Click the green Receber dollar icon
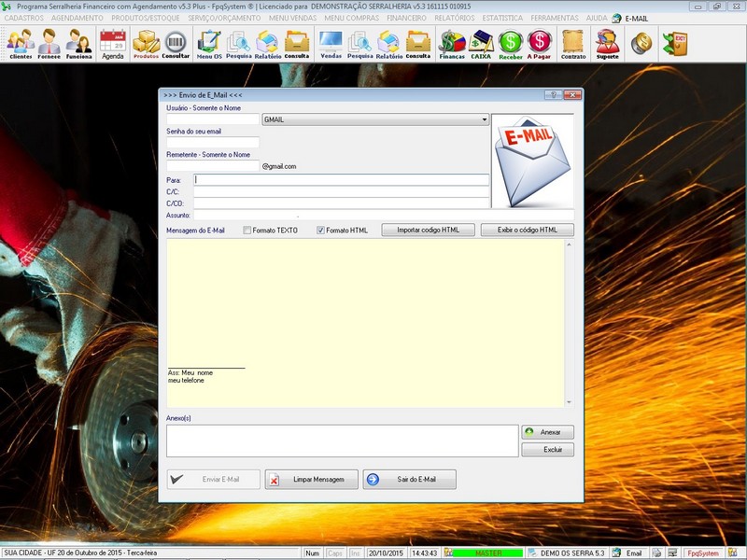This screenshot has width=747, height=560. (x=511, y=44)
